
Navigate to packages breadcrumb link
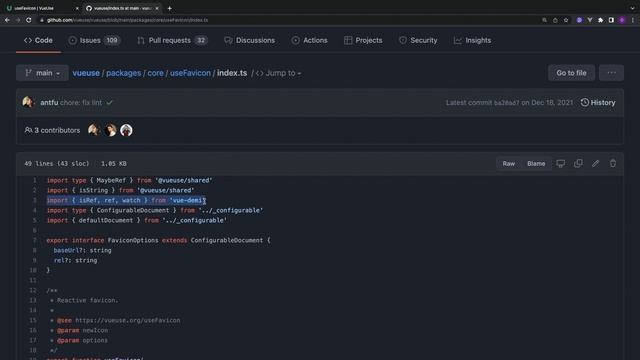point(123,73)
